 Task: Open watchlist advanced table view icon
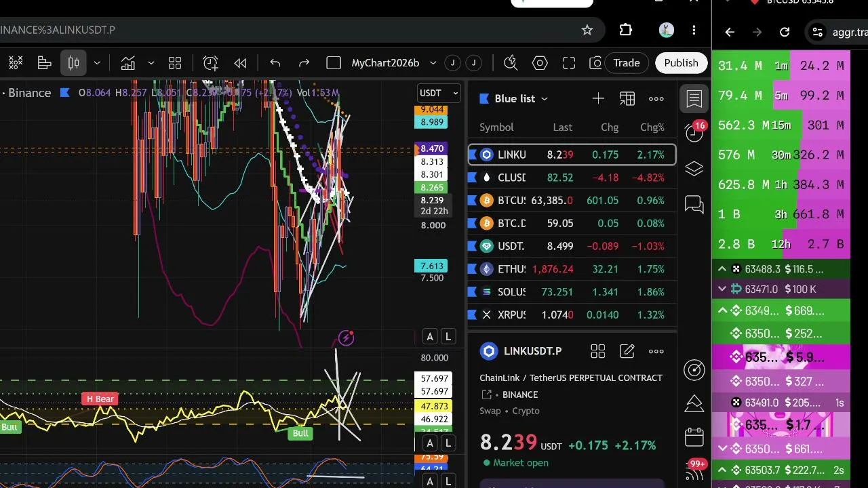[x=627, y=99]
